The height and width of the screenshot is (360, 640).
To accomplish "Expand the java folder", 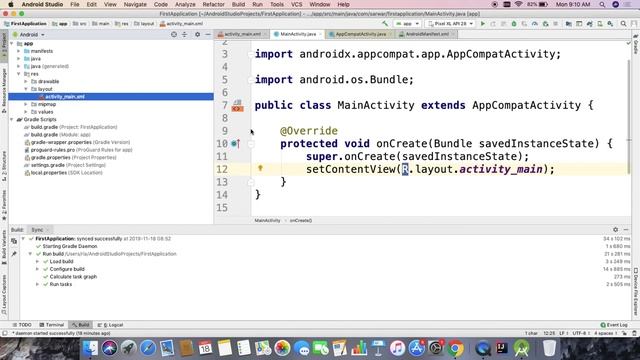I will click(19, 59).
